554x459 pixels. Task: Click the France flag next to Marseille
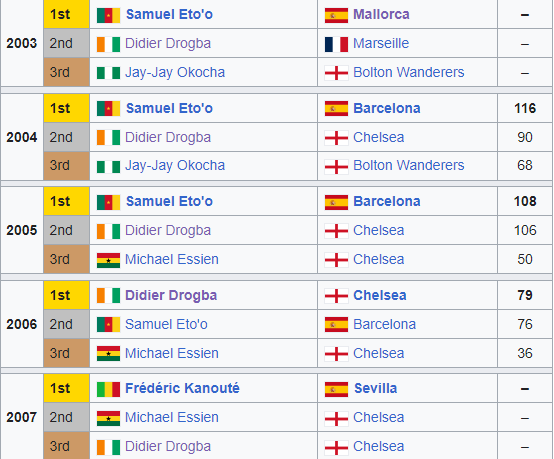coord(336,44)
